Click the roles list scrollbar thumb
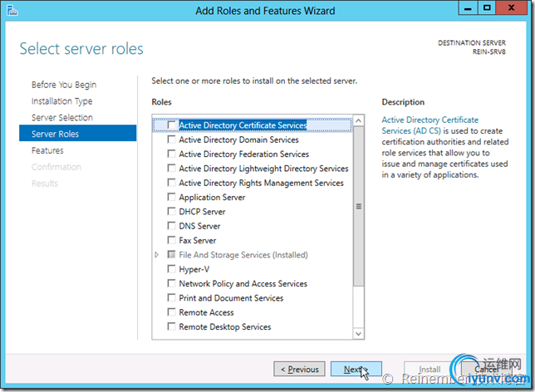The height and width of the screenshot is (392, 535). click(358, 207)
